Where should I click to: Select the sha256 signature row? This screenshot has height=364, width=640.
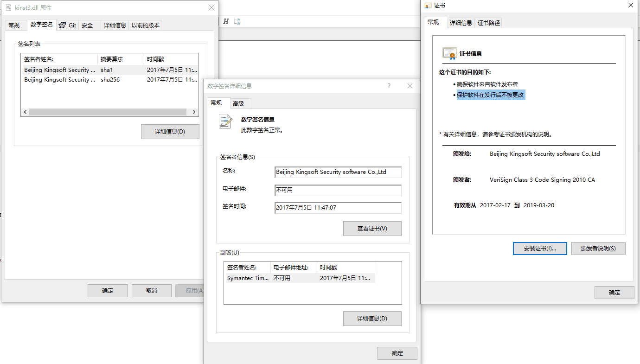tap(109, 80)
